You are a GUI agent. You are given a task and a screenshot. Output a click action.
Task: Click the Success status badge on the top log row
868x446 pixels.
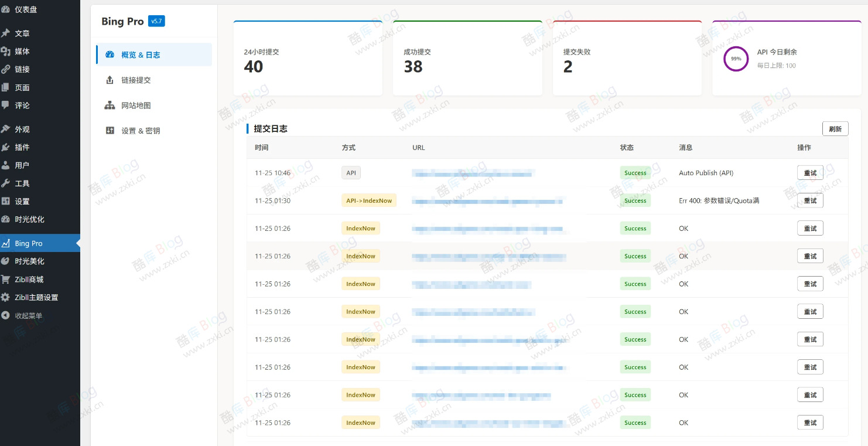coord(635,172)
